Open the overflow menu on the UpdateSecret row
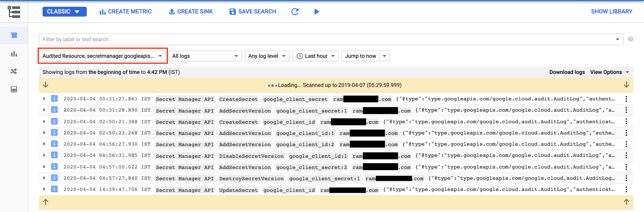Screen dimensions: 644x212 tap(626, 189)
